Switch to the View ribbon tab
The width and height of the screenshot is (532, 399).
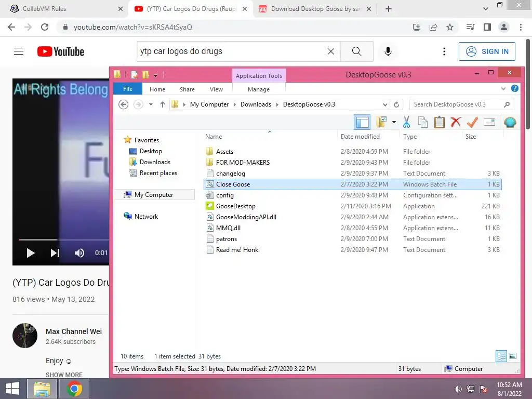pos(217,89)
